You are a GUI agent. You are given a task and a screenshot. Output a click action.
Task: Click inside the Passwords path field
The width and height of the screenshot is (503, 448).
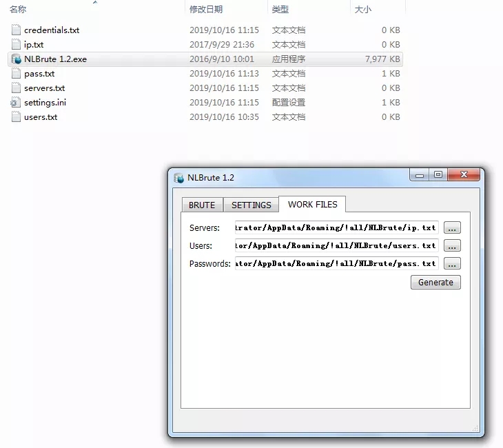point(336,264)
